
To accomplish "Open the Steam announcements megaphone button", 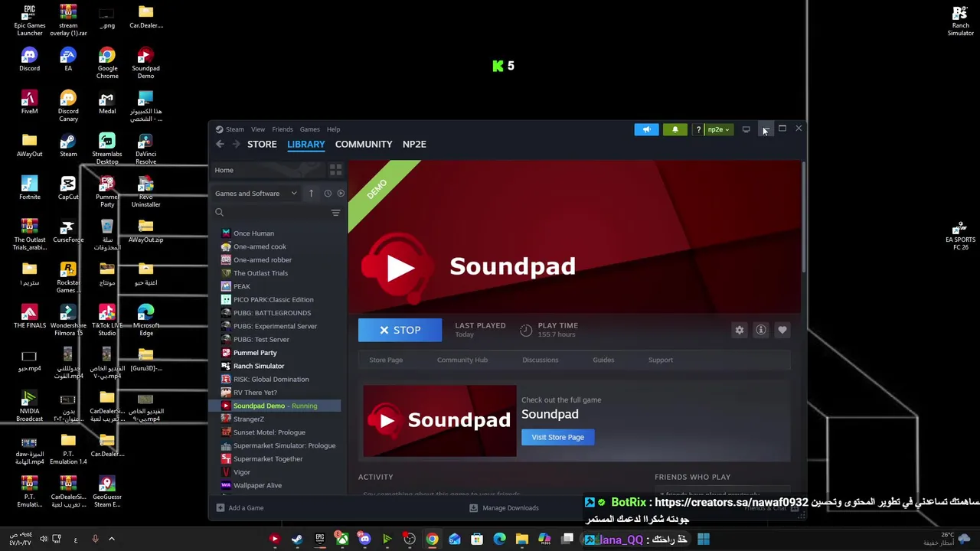I will (646, 129).
